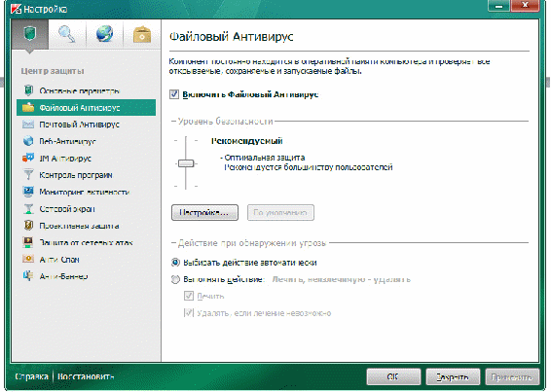Select Выполнять действие radio option

click(175, 279)
